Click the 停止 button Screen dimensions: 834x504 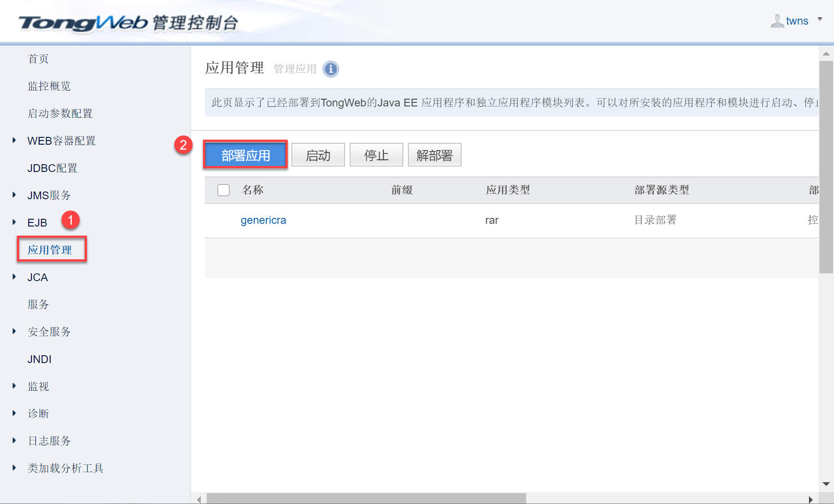point(376,155)
